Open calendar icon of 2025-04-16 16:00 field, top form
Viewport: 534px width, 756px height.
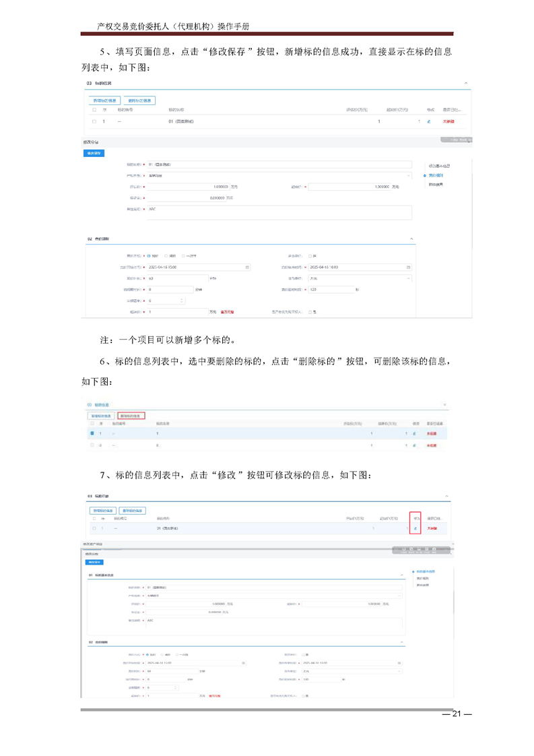click(x=408, y=267)
